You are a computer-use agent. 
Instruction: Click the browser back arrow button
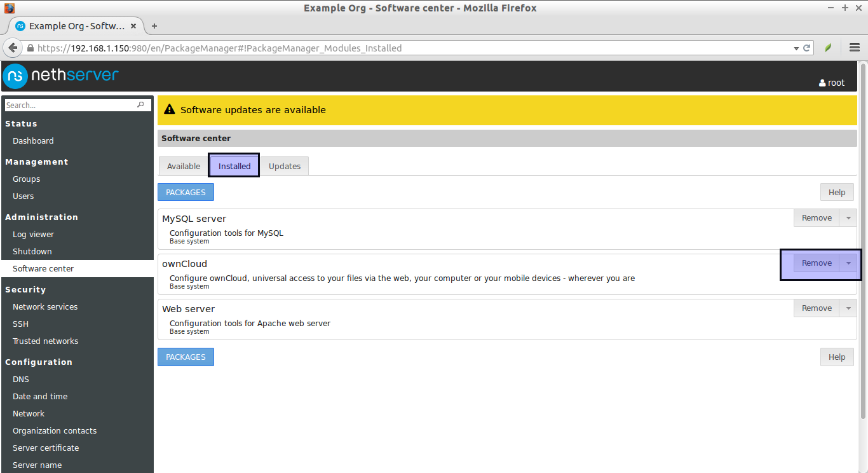click(12, 48)
